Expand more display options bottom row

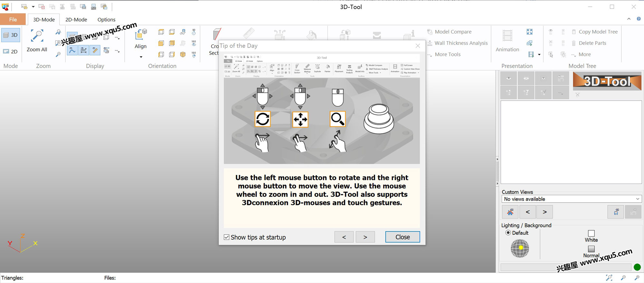pyautogui.click(x=117, y=51)
